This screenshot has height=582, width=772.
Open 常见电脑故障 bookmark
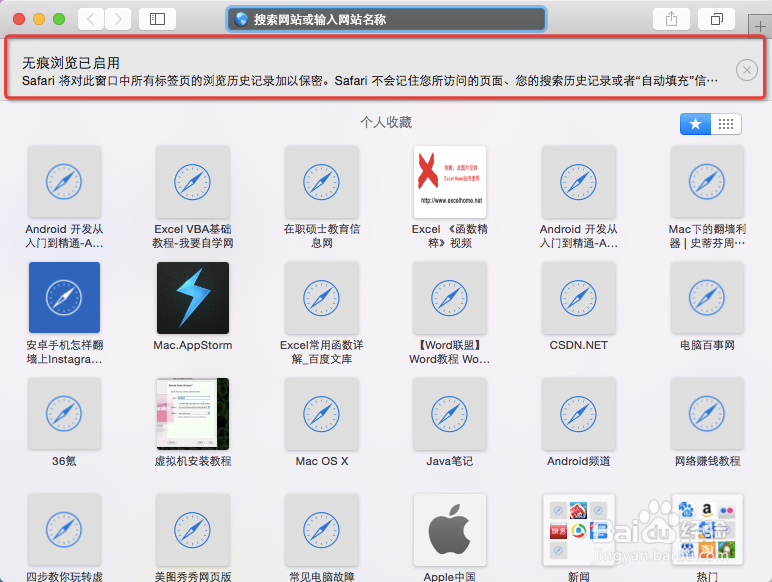(322, 538)
